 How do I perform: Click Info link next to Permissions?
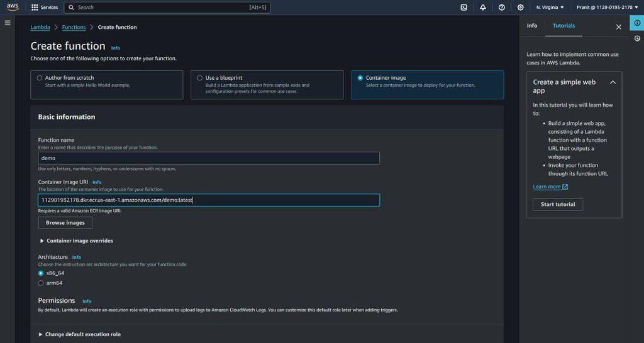click(87, 301)
